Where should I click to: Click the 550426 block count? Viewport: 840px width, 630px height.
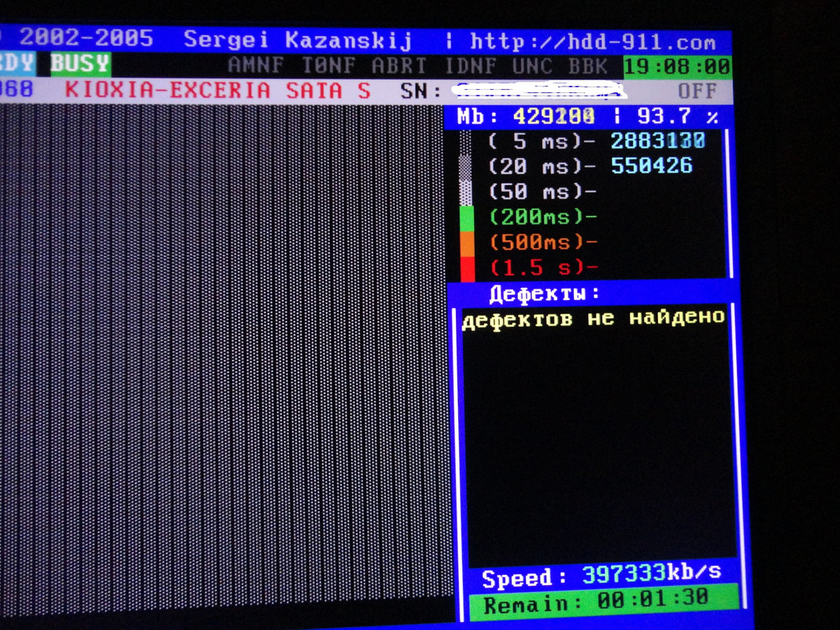point(652,165)
